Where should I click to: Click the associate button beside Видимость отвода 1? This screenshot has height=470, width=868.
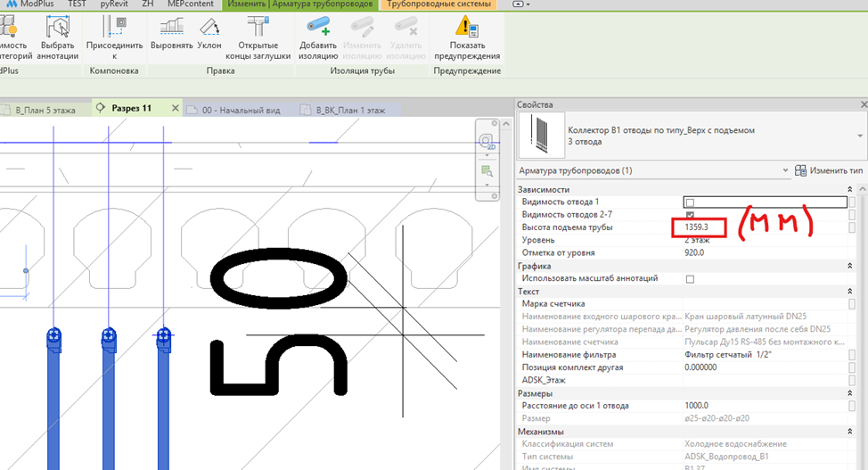pos(852,202)
